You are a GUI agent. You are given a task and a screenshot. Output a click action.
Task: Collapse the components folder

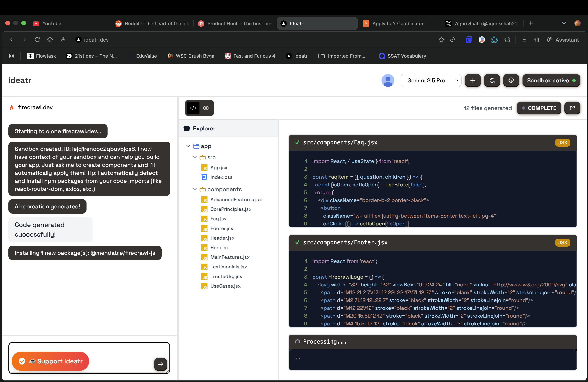[x=195, y=189]
